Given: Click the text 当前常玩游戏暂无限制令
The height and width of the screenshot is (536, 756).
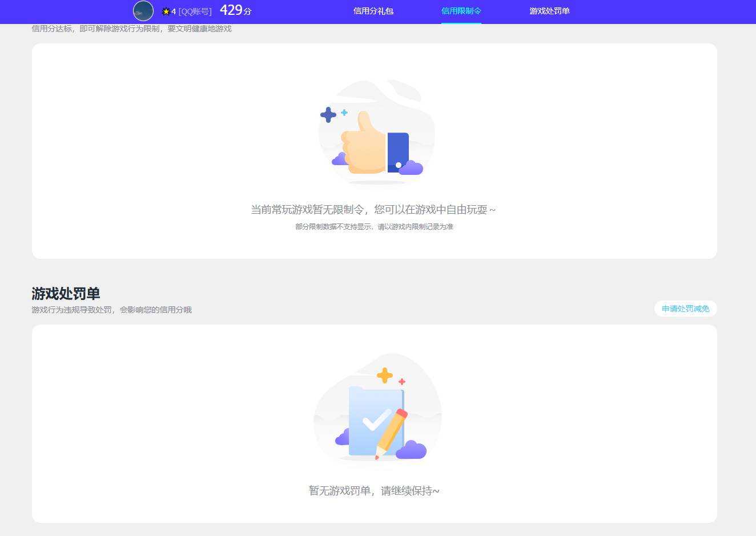Looking at the screenshot, I should tap(307, 210).
